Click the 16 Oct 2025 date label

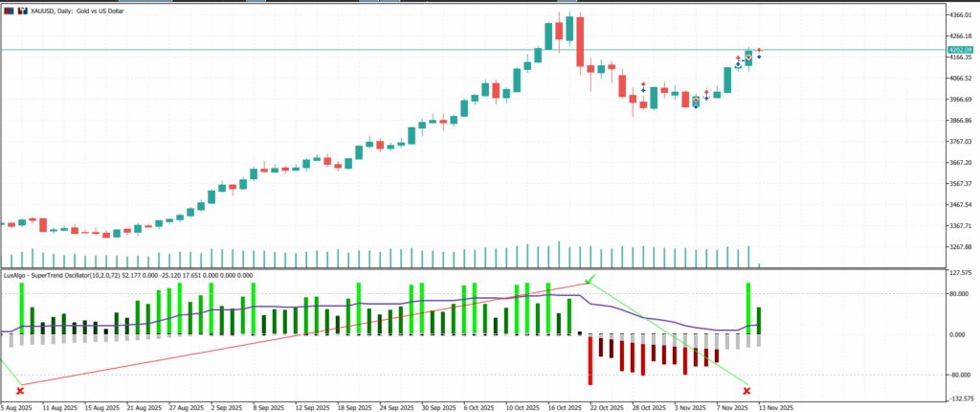563,406
